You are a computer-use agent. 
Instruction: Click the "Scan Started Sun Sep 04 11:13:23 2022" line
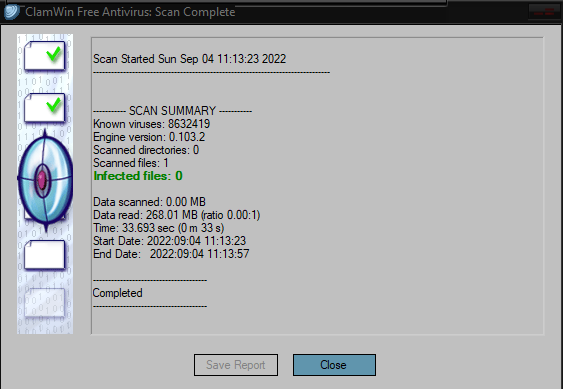tap(190, 59)
